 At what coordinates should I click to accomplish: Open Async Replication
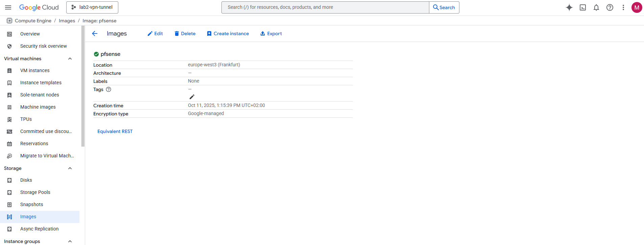click(x=40, y=229)
